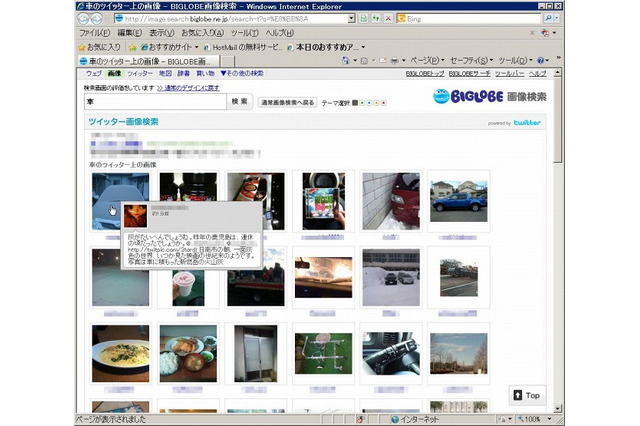Click the Home icon in command bar
Viewport: 640px width, 426px height.
pos(345,60)
